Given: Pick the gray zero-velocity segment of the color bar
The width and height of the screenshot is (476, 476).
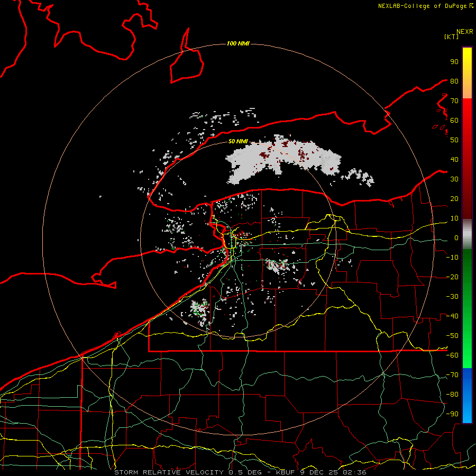Looking at the screenshot, I should (467, 234).
